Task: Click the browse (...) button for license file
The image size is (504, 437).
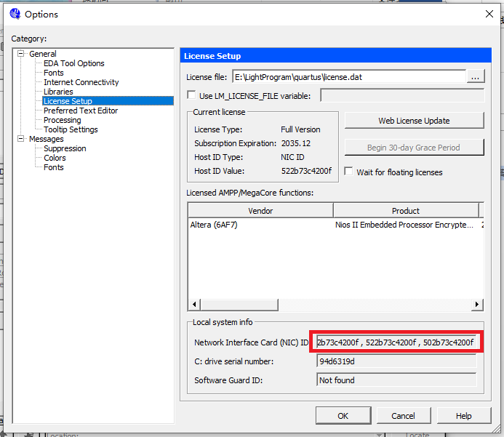Action: (x=476, y=76)
